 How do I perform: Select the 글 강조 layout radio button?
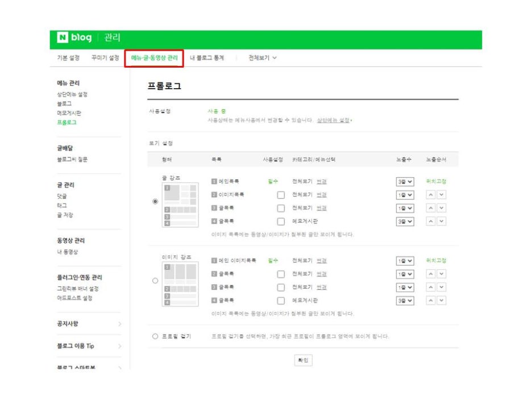(x=155, y=202)
